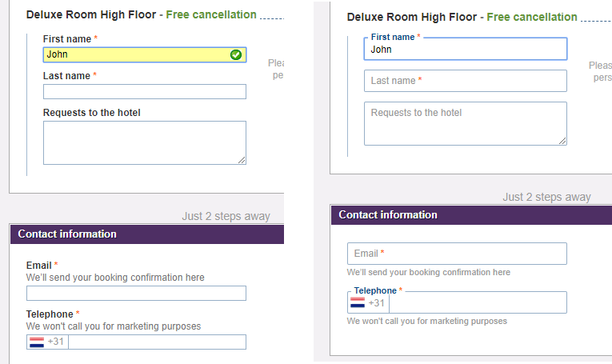The height and width of the screenshot is (364, 612).
Task: Click the right Free cancellation green text
Action: point(532,17)
